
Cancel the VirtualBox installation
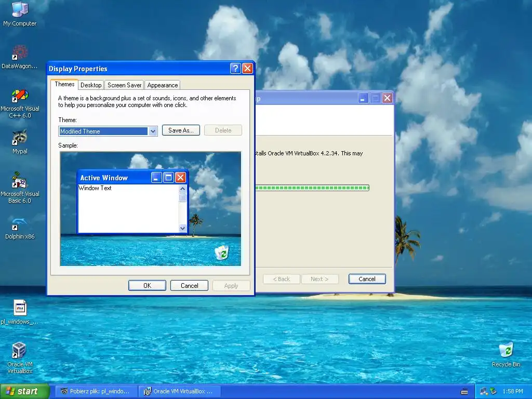coord(367,279)
